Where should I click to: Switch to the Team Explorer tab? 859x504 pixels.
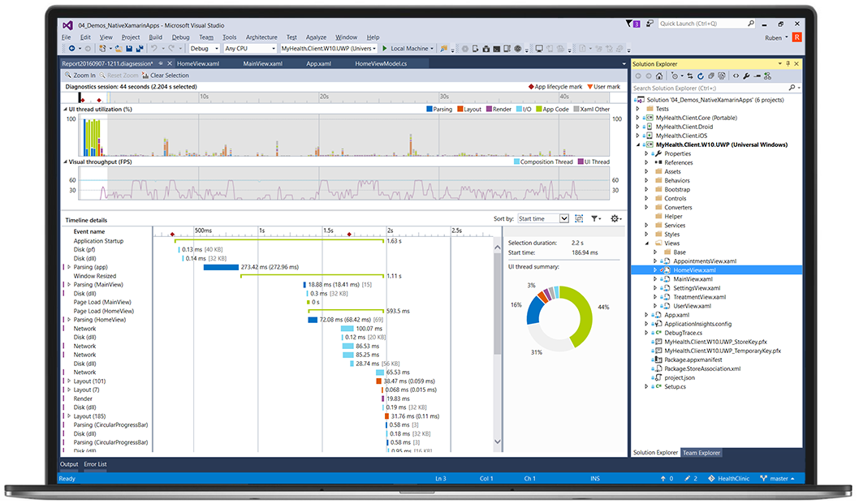[x=701, y=453]
